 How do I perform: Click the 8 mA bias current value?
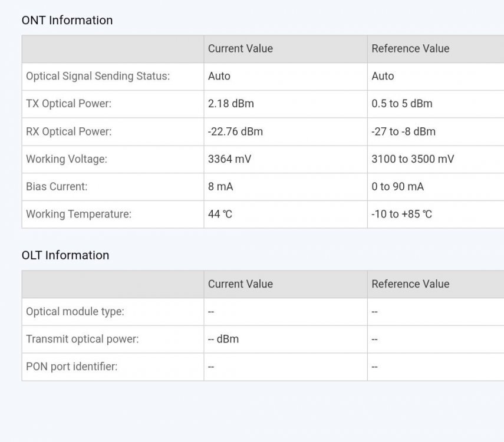point(220,187)
